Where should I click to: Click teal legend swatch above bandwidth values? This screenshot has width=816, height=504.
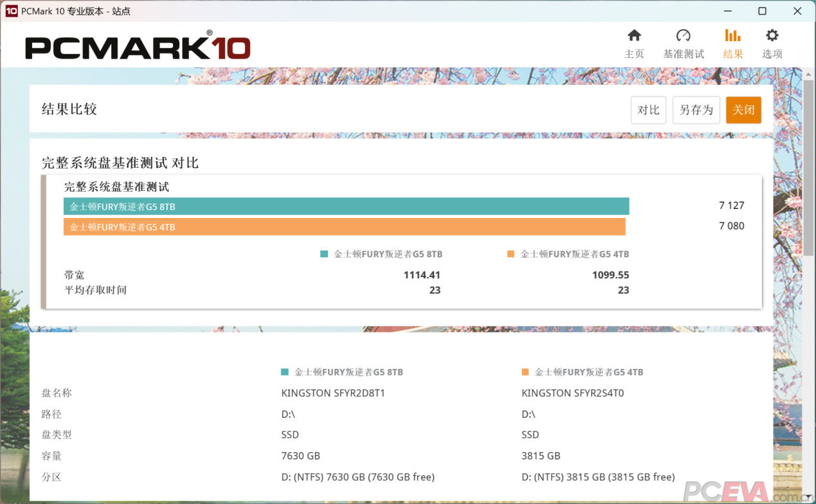click(324, 254)
